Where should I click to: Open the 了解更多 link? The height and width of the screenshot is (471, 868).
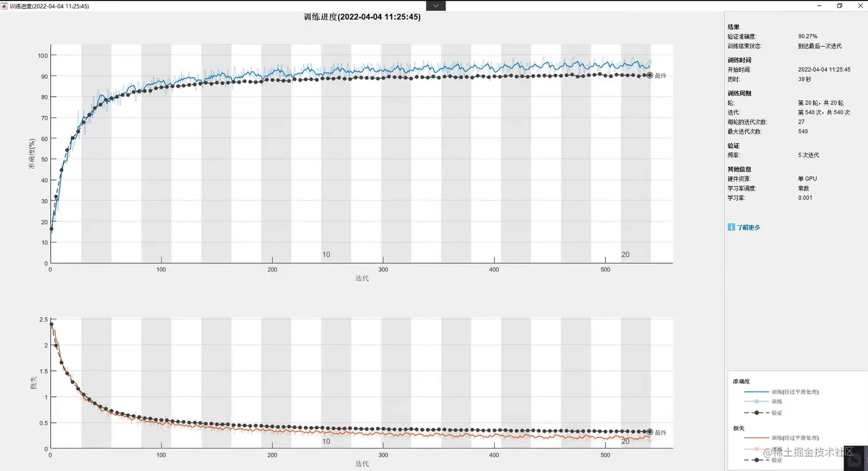point(749,227)
